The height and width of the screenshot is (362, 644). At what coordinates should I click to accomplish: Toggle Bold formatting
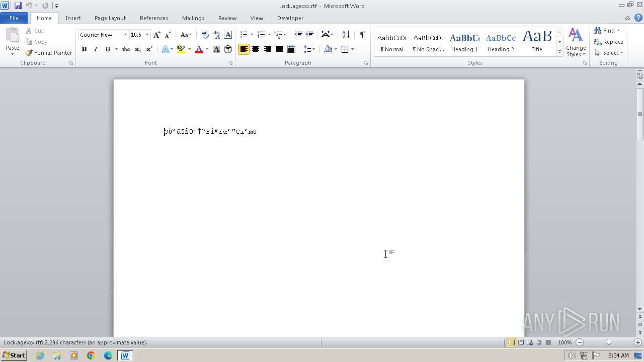(84, 49)
